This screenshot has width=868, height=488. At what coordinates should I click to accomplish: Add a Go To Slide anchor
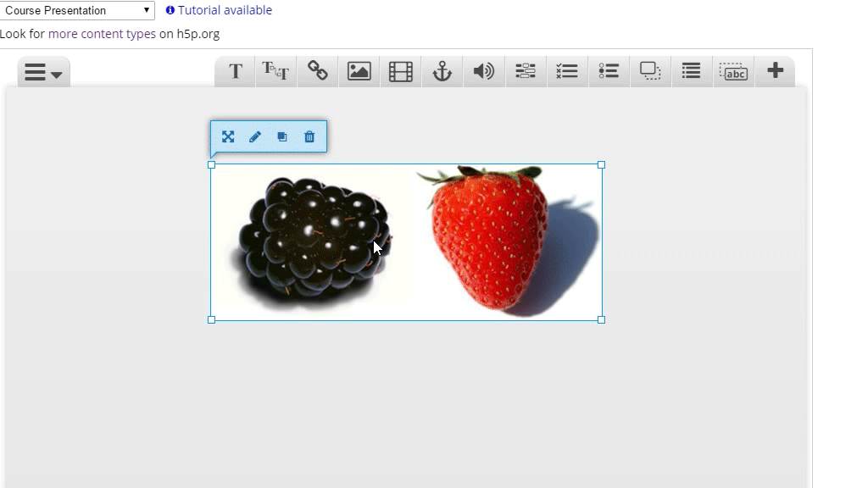pyautogui.click(x=442, y=71)
